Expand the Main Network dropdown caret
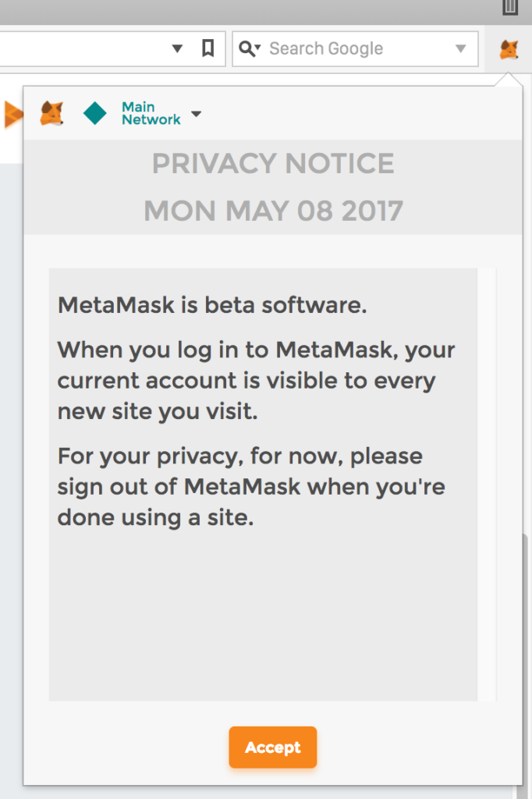532x799 pixels. [x=196, y=114]
